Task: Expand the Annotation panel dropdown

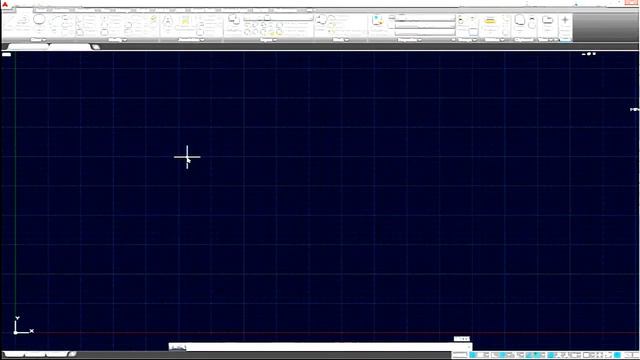Action: coord(191,40)
